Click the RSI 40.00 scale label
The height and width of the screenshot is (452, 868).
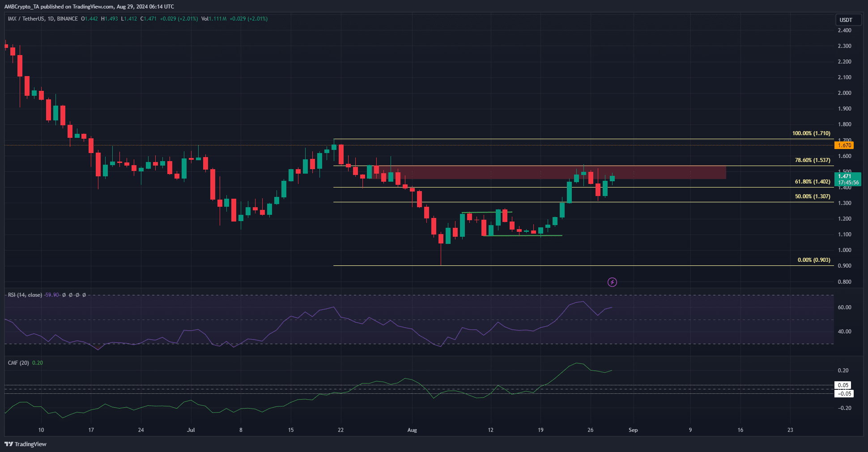pyautogui.click(x=844, y=332)
